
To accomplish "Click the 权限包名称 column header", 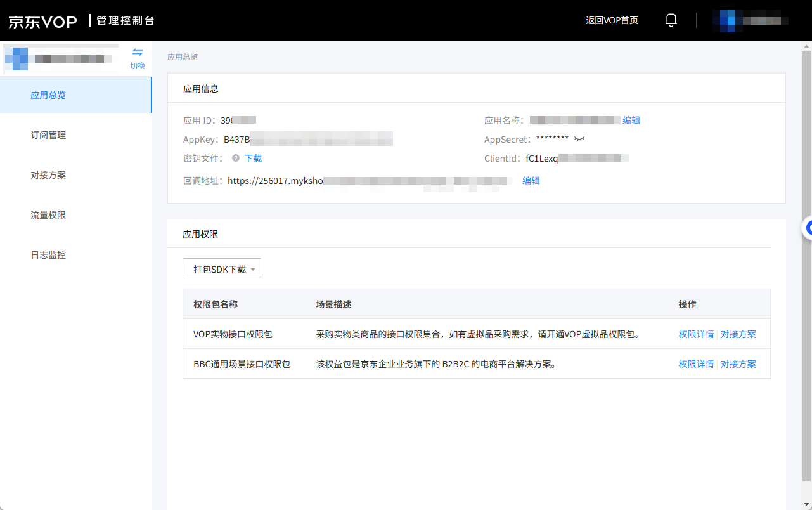I will point(216,304).
